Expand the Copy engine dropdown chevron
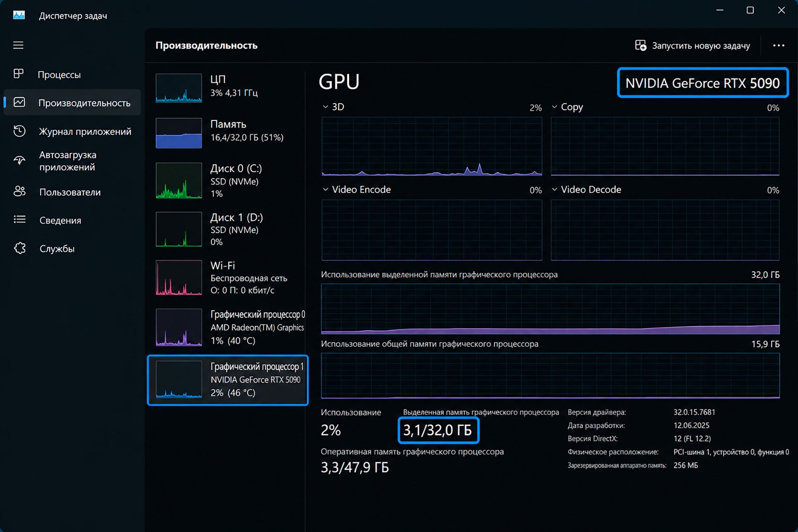The width and height of the screenshot is (798, 532). pyautogui.click(x=554, y=107)
